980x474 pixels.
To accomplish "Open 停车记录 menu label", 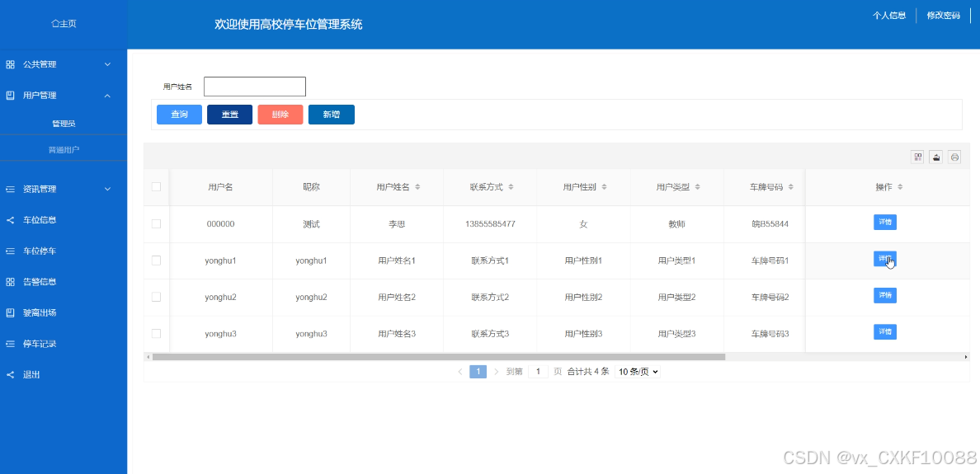I will coord(40,344).
